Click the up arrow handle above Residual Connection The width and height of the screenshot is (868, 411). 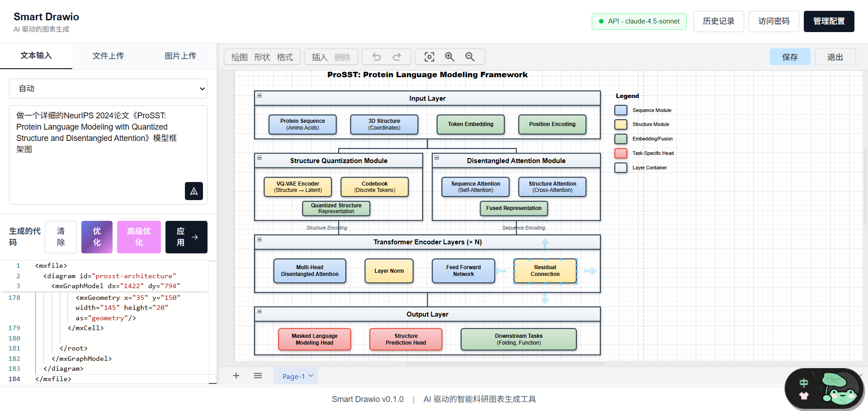545,245
